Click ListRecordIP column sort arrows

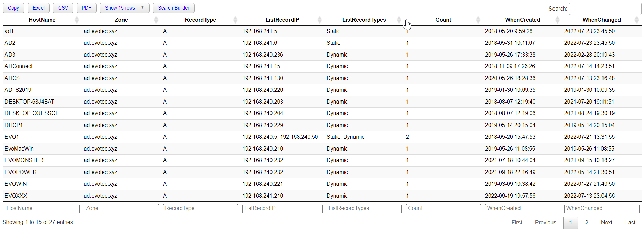click(x=320, y=20)
